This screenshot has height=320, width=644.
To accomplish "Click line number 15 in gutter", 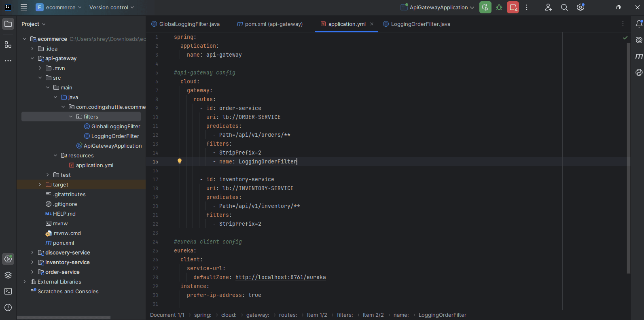I will pyautogui.click(x=155, y=161).
